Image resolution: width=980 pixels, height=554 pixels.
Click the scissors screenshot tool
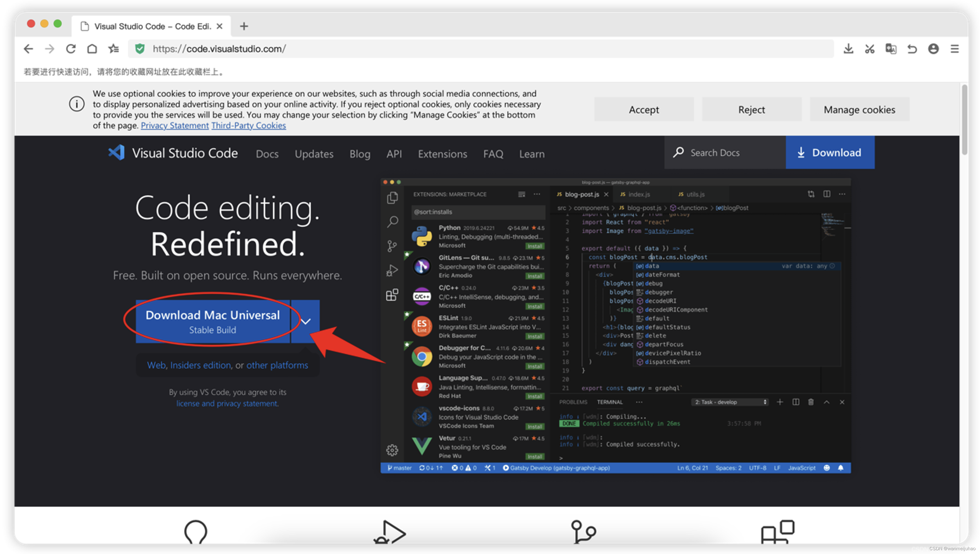[869, 49]
